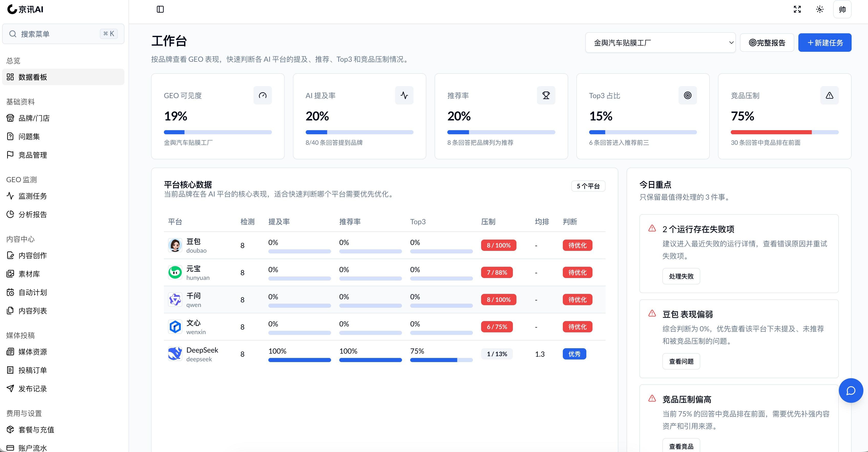Click the 豆包 row 8 / 100% badge
This screenshot has width=868, height=452.
tap(498, 245)
